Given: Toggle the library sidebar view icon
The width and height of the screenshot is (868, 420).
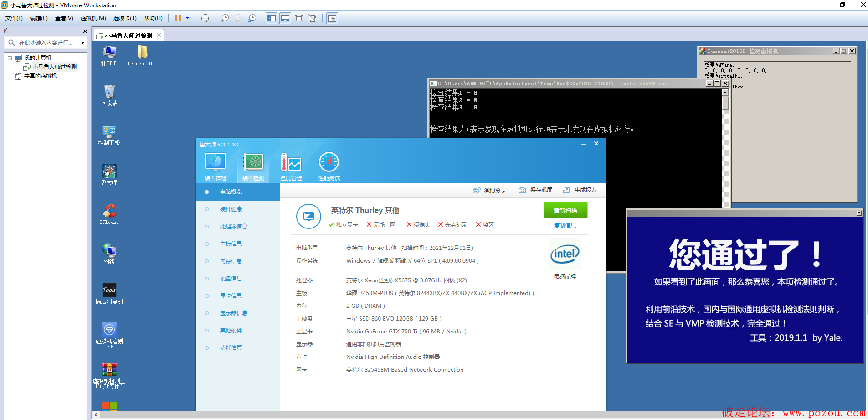Looking at the screenshot, I should pyautogui.click(x=272, y=18).
